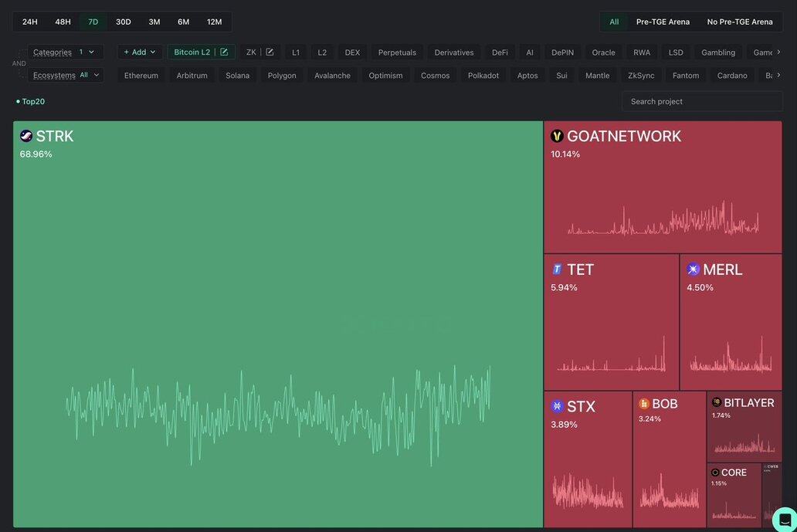The height and width of the screenshot is (532, 797).
Task: Click the TET token icon
Action: tap(557, 269)
